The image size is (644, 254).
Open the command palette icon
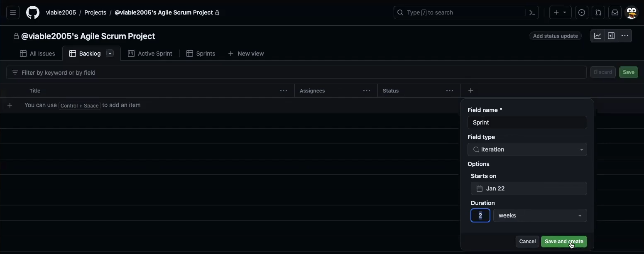[x=532, y=12]
